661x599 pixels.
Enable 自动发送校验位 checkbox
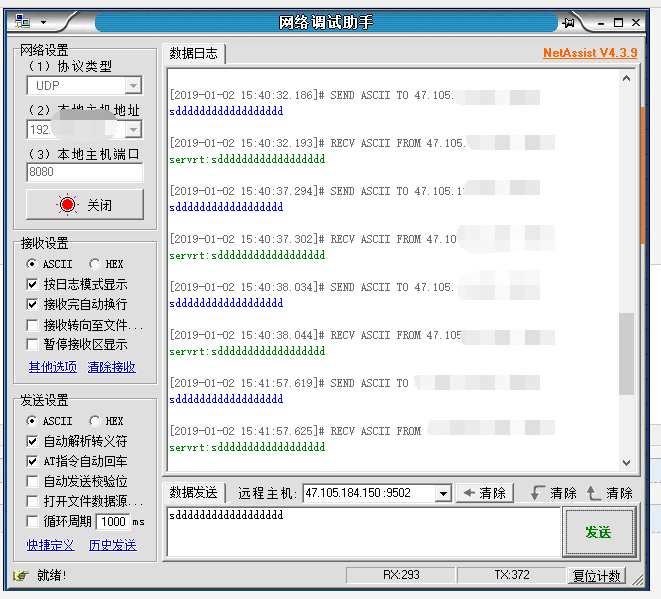click(32, 481)
